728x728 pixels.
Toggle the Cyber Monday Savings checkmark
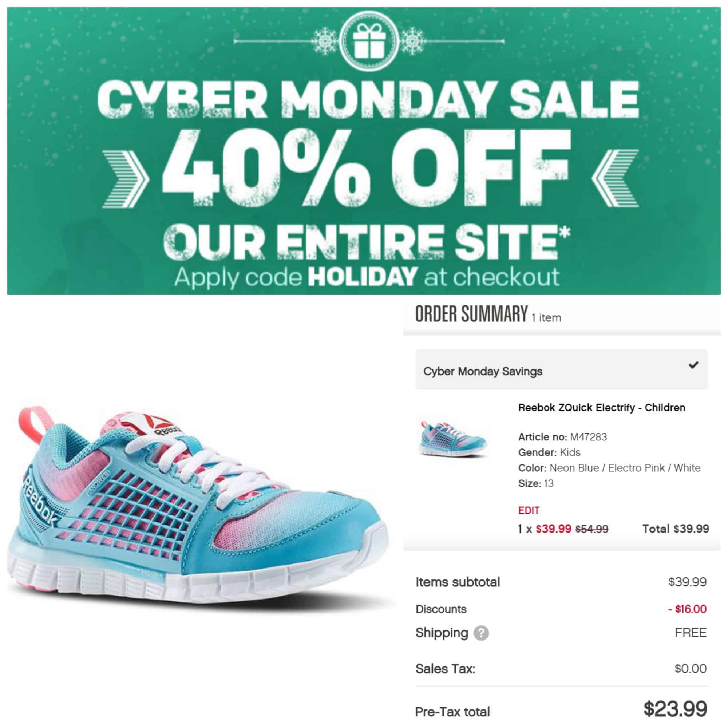coord(693,365)
